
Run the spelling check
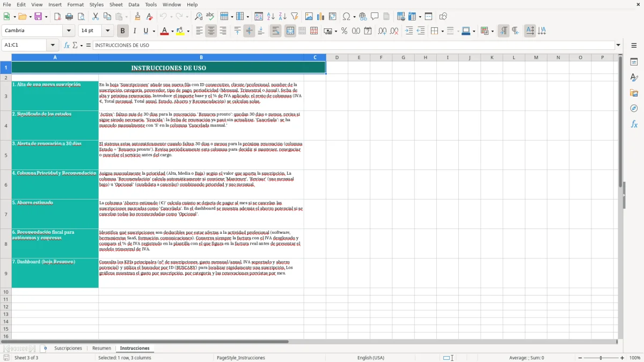[210, 17]
